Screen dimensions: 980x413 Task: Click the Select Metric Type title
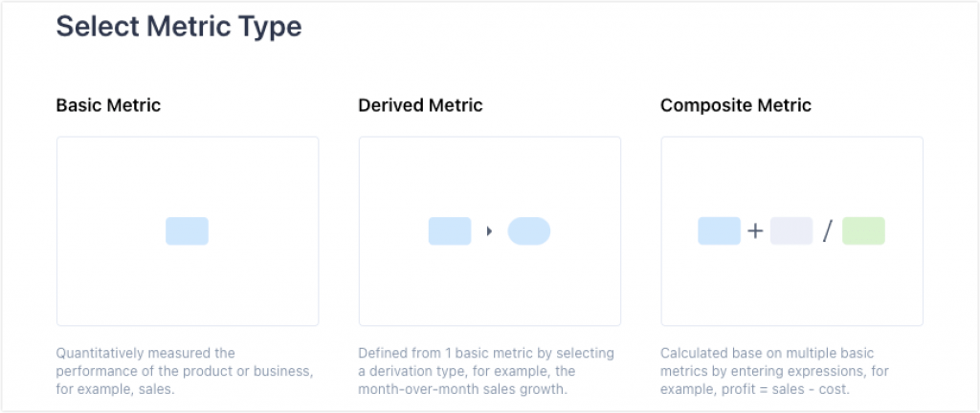pos(179,28)
